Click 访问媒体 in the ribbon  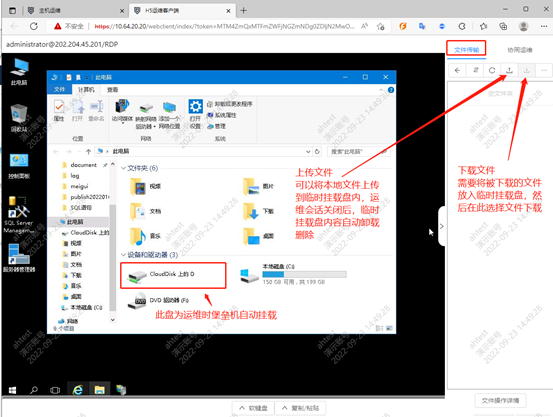pos(122,111)
